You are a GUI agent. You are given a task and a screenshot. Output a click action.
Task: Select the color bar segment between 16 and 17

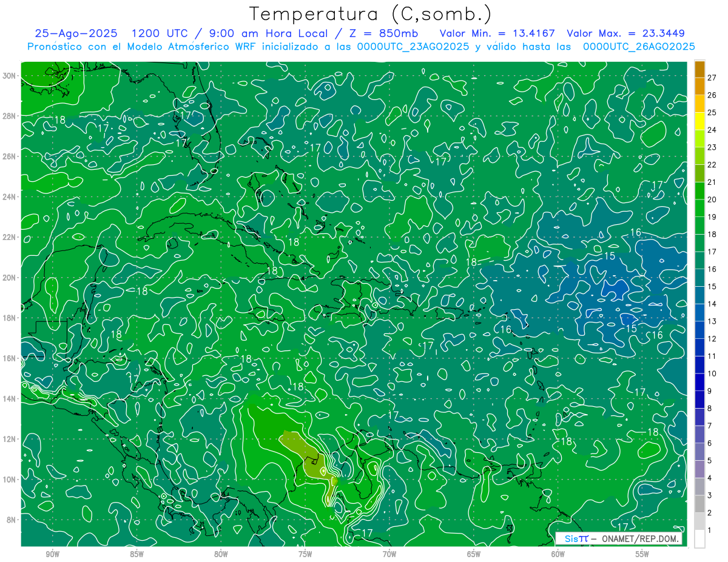tap(699, 261)
